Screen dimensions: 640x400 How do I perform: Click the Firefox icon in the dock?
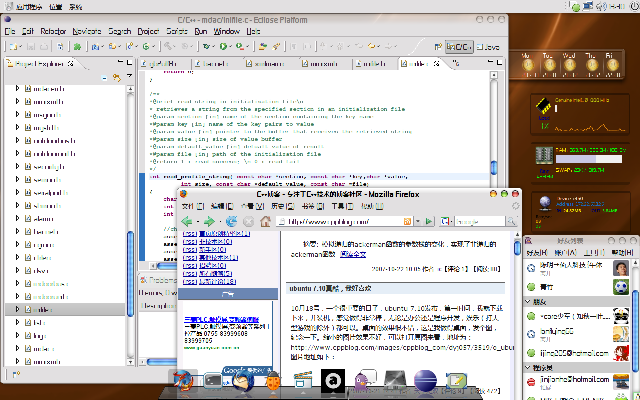[x=182, y=380]
